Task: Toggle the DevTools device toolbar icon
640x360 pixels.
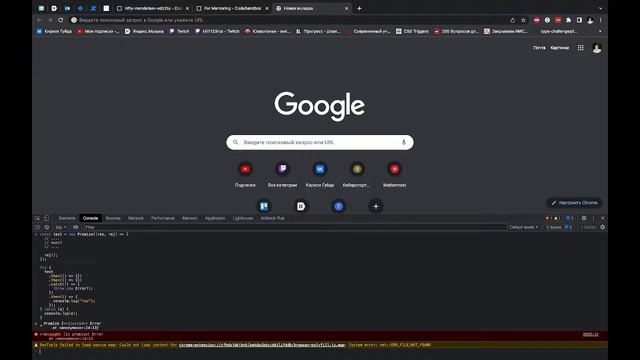Action: (x=46, y=218)
